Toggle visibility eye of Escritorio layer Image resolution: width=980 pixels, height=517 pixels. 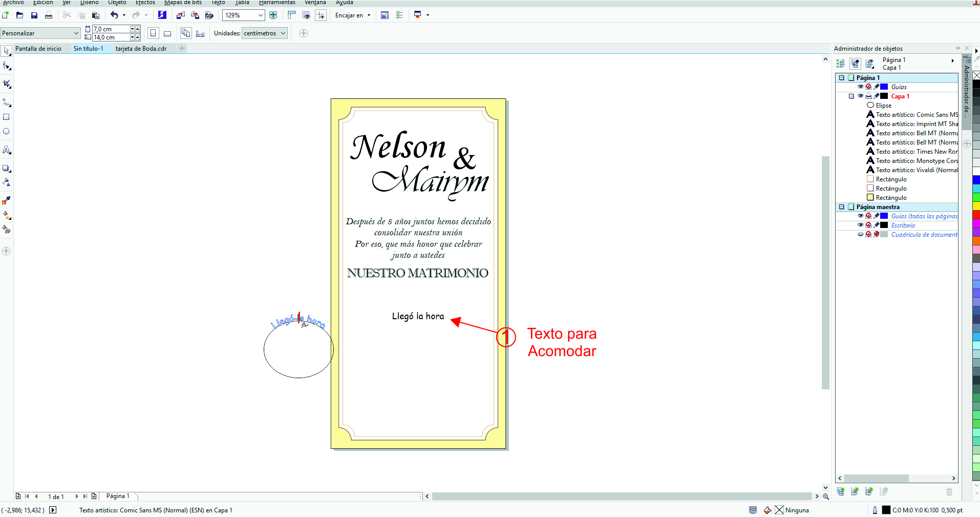pos(860,225)
